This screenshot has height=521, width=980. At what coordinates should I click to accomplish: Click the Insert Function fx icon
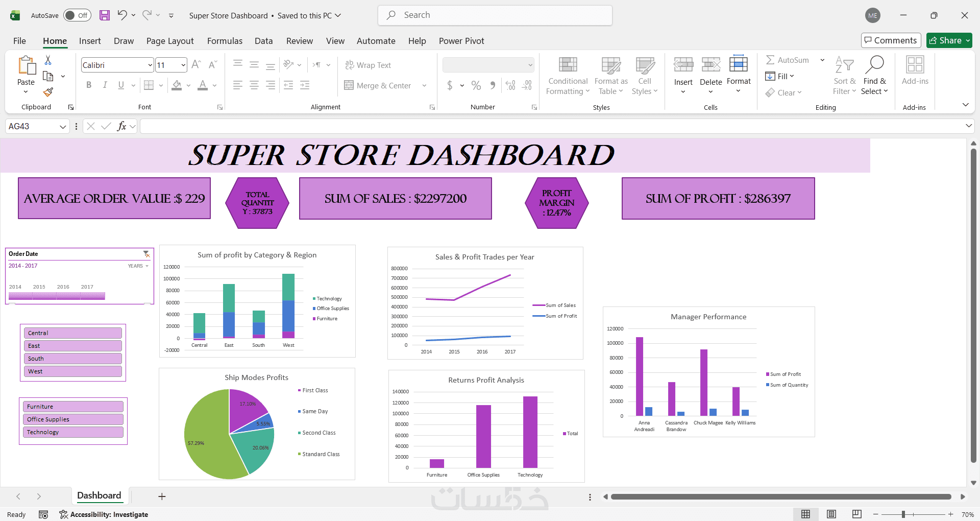point(121,126)
